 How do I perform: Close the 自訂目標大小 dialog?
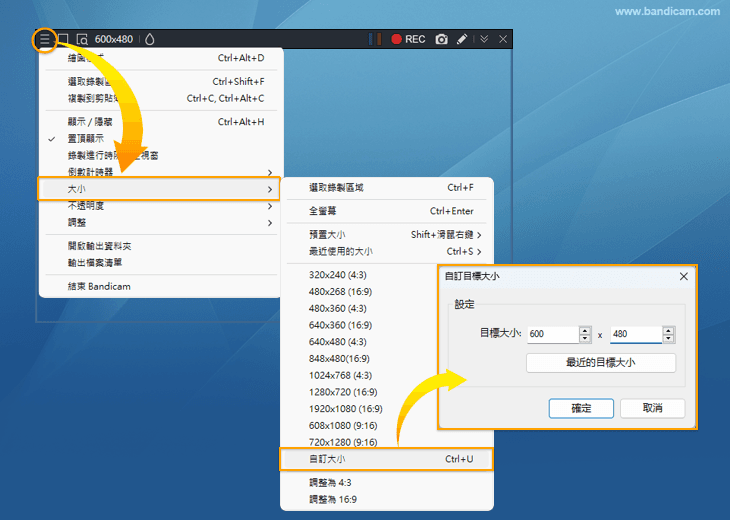tap(683, 277)
